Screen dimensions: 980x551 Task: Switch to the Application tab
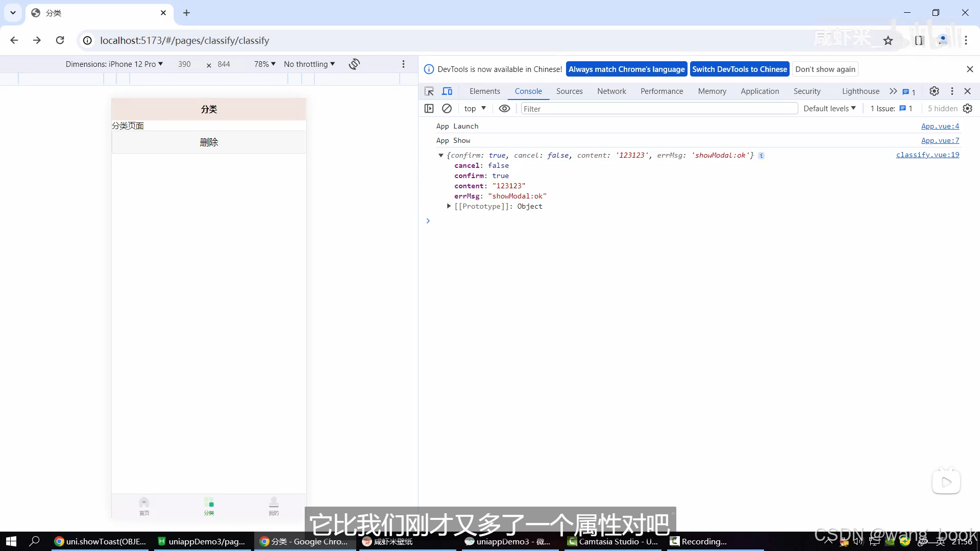(759, 91)
